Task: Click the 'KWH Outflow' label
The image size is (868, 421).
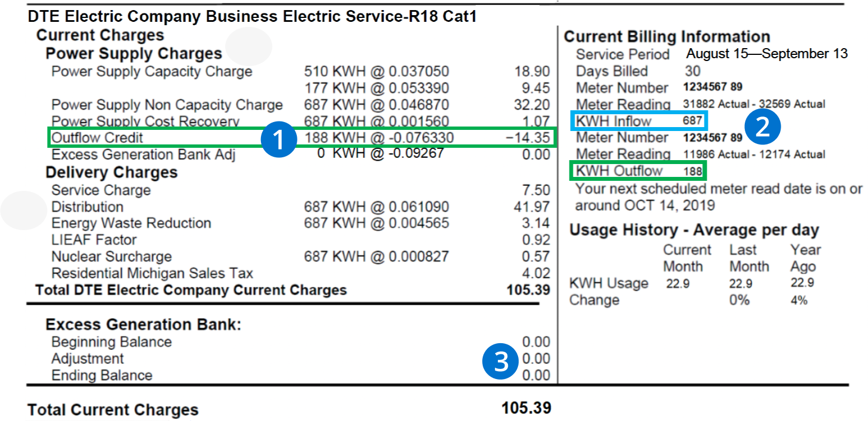Action: [619, 171]
